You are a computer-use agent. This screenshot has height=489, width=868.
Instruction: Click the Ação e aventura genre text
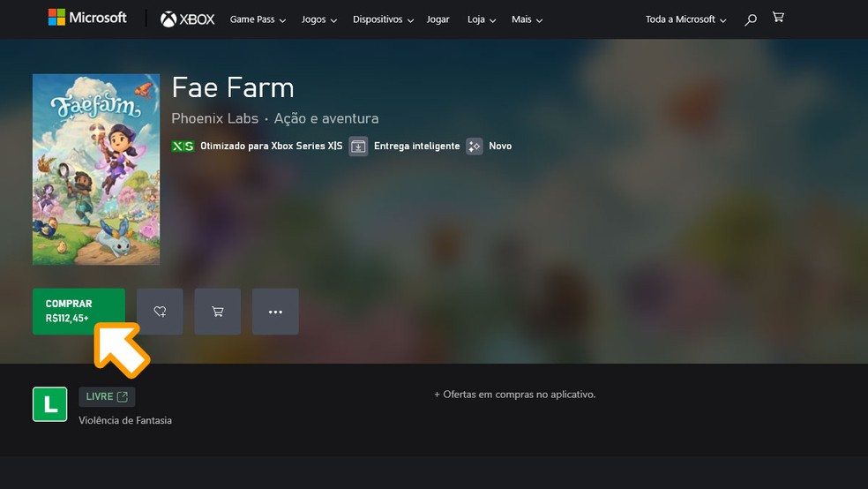tap(326, 118)
